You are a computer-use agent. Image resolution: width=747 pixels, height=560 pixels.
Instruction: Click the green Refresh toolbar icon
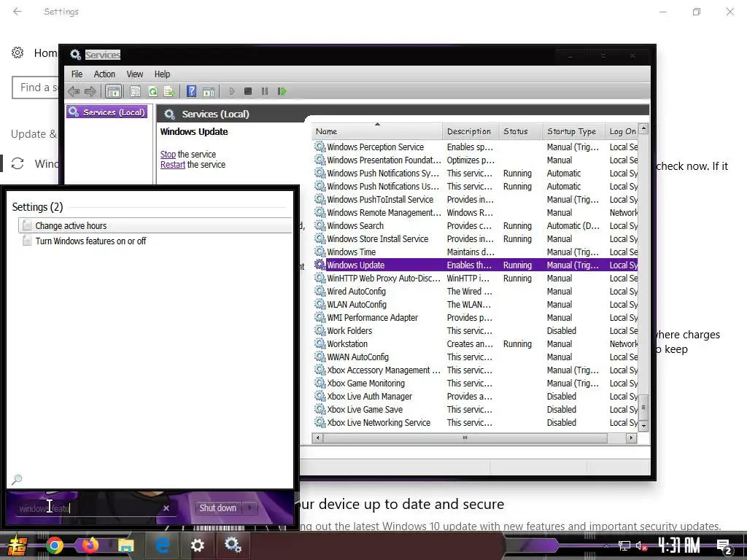(152, 91)
